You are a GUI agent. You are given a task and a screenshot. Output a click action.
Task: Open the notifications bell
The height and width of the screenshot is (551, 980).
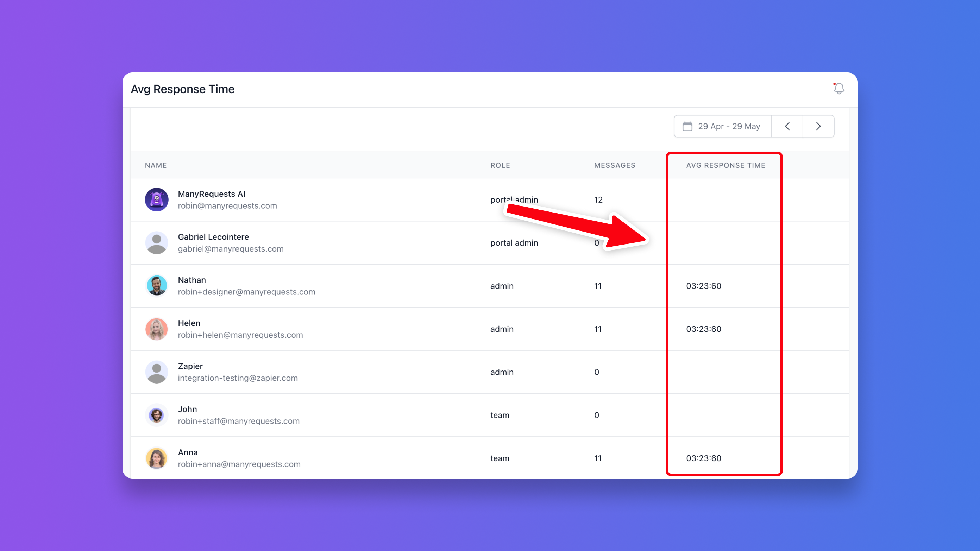tap(839, 89)
